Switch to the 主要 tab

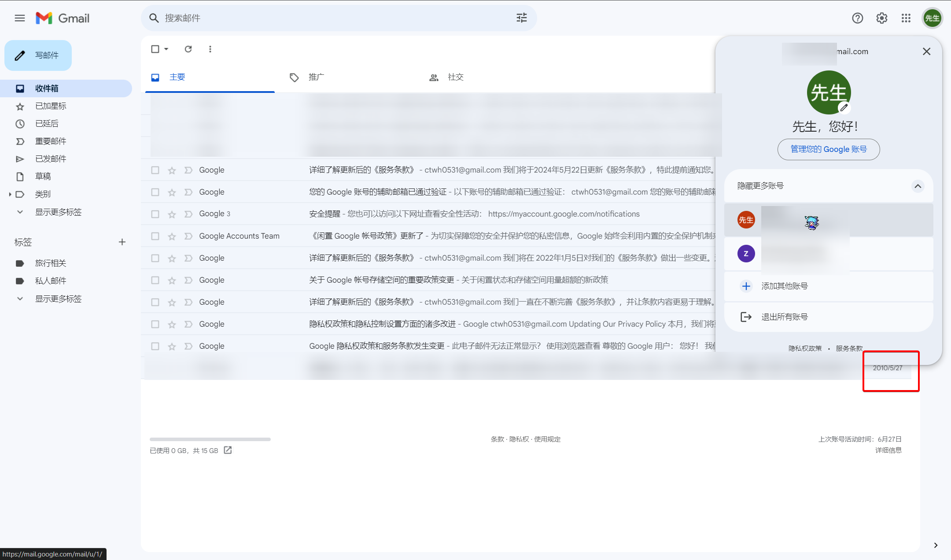210,77
